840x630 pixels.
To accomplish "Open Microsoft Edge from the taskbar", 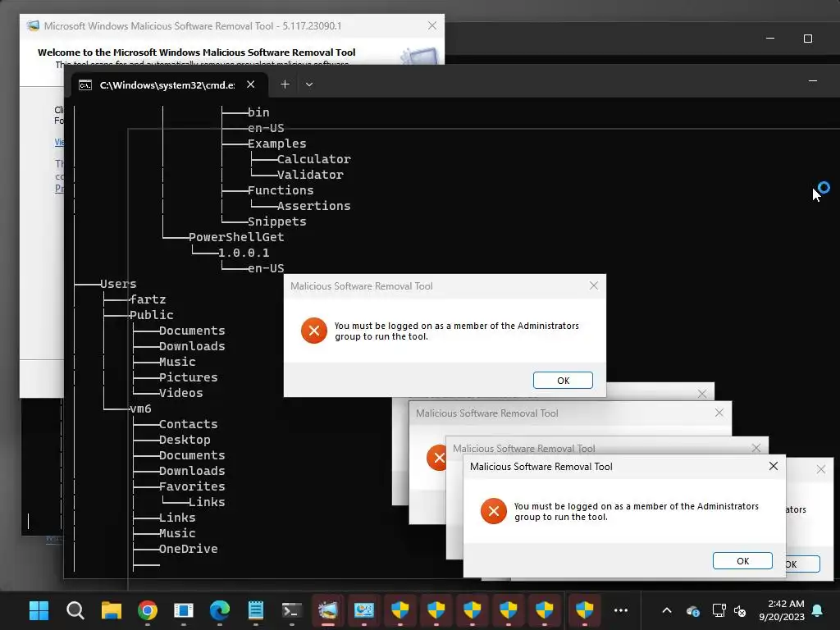I will (x=220, y=610).
